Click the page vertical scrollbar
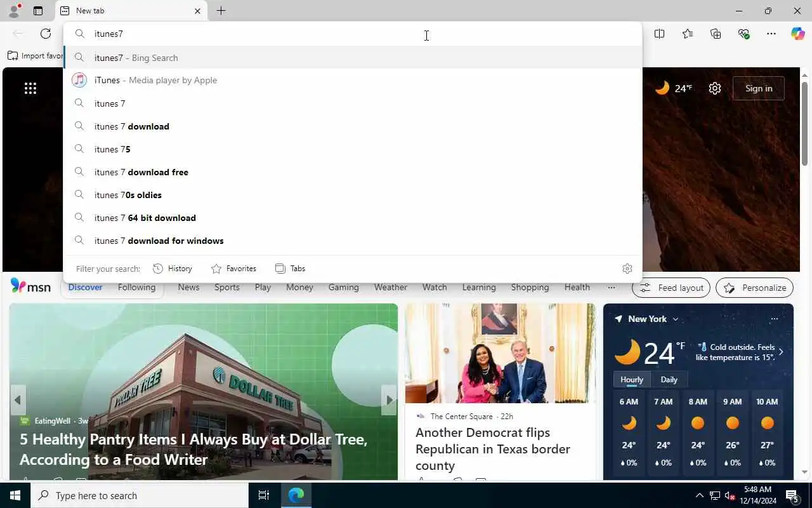Viewport: 812px width, 508px height. (x=805, y=124)
